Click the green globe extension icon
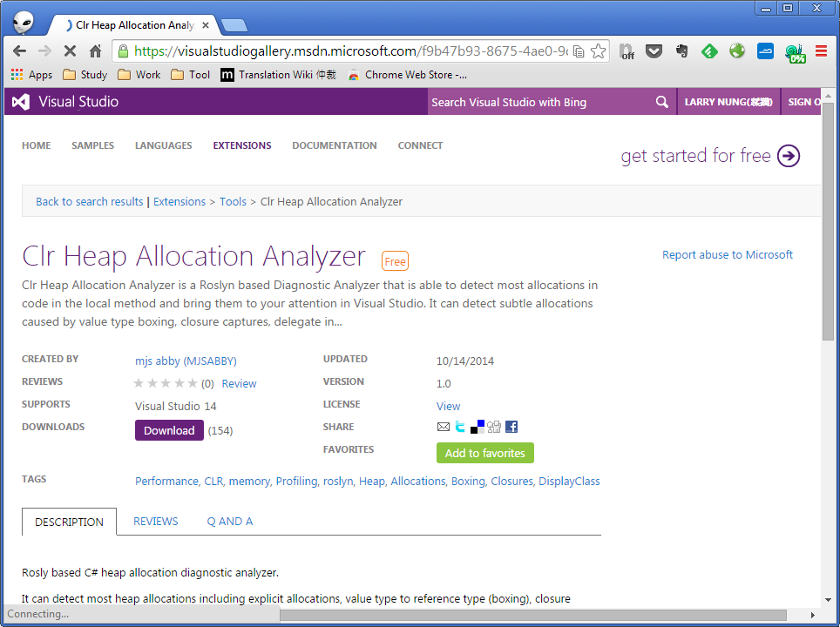 coord(737,51)
